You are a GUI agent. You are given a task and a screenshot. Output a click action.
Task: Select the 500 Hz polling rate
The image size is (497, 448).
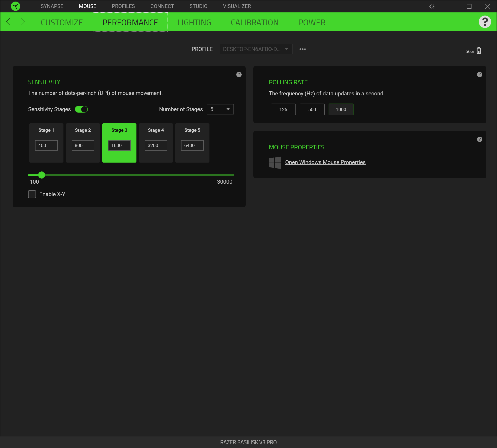pos(312,110)
